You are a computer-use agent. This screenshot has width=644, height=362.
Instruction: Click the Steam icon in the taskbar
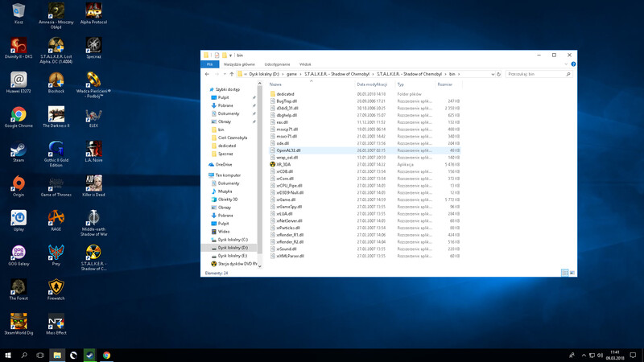(89, 355)
